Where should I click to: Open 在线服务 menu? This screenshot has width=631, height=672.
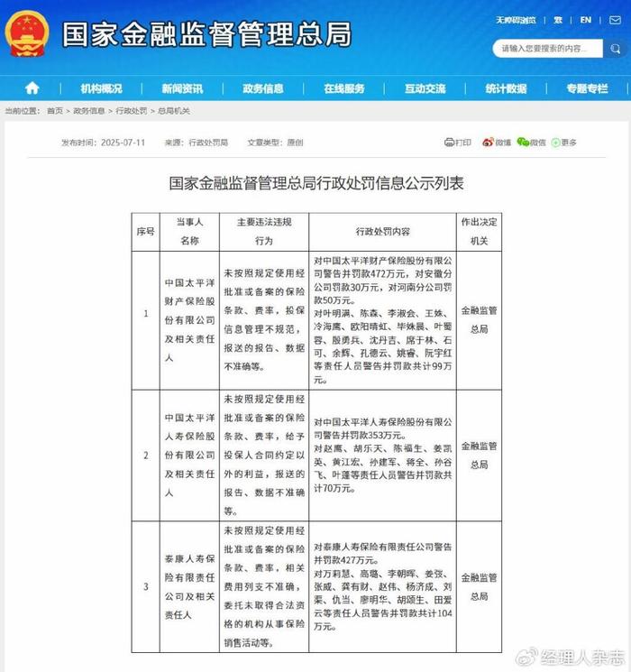point(344,88)
